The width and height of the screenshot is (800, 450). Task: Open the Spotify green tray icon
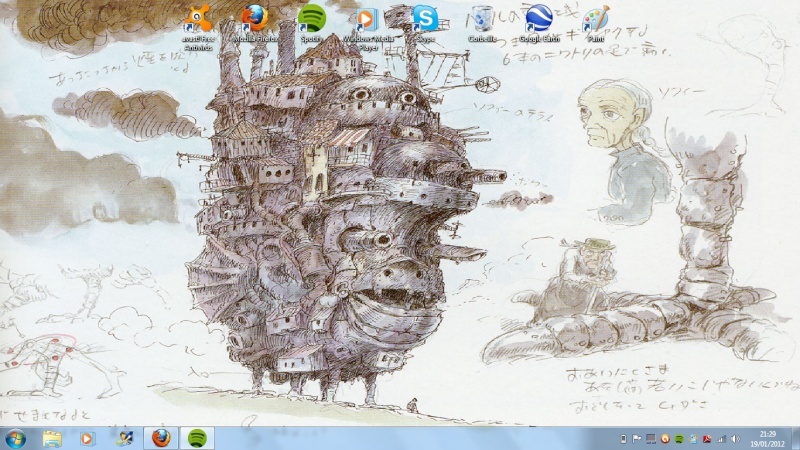point(679,439)
